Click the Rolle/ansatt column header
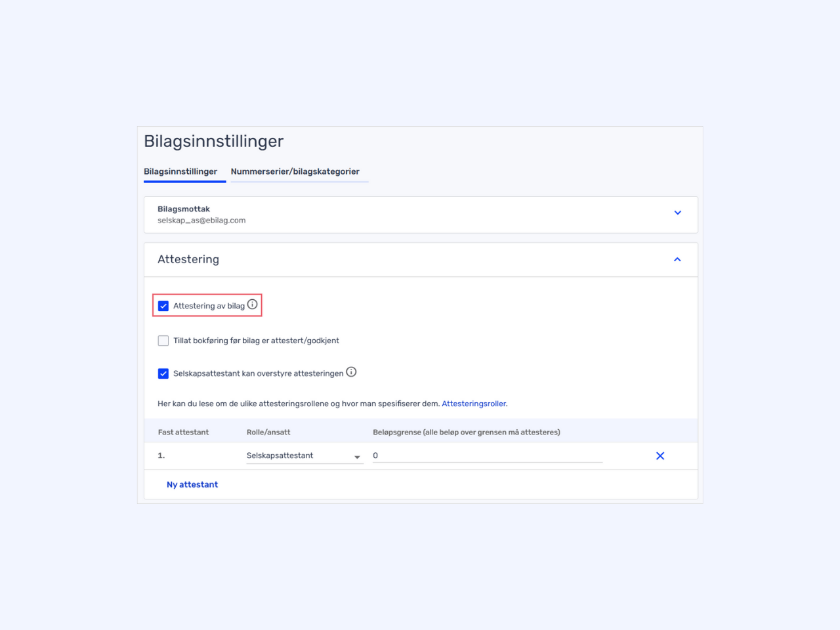 [x=268, y=432]
